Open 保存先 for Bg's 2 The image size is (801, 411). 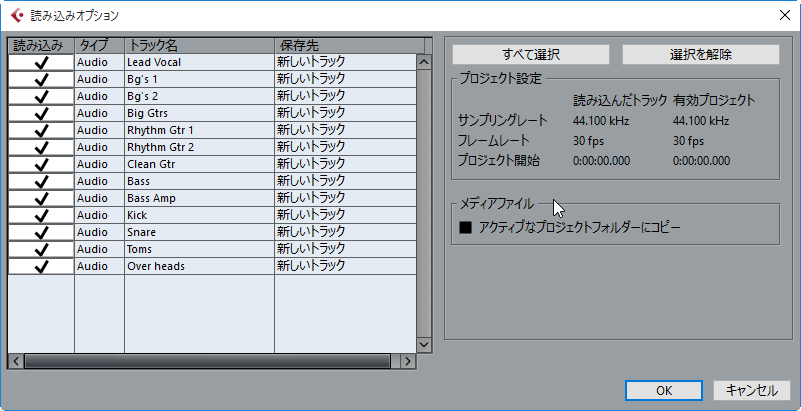pos(345,96)
